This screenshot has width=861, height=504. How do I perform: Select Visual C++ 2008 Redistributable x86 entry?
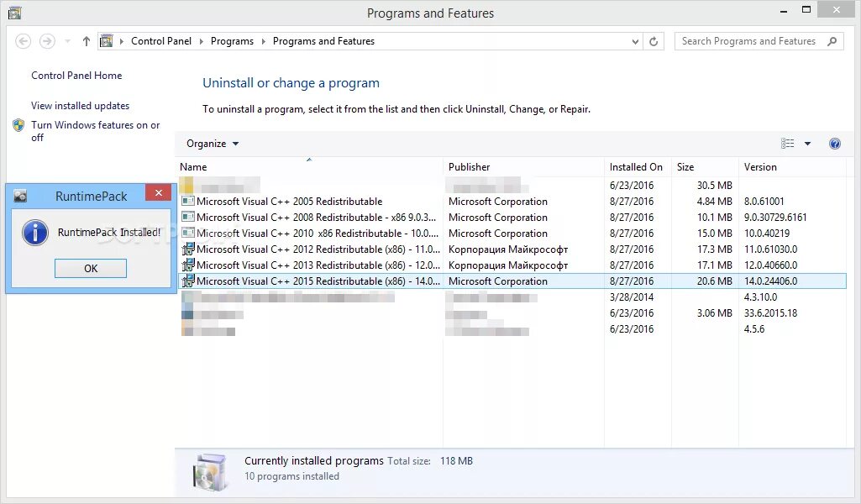pyautogui.click(x=512, y=218)
